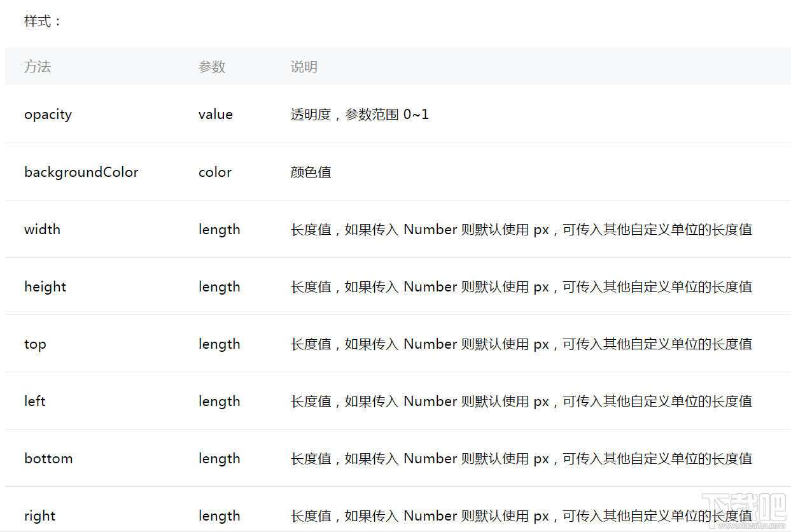Viewport: 791px width, 532px height.
Task: Click the backgroundColor method name
Action: (81, 172)
